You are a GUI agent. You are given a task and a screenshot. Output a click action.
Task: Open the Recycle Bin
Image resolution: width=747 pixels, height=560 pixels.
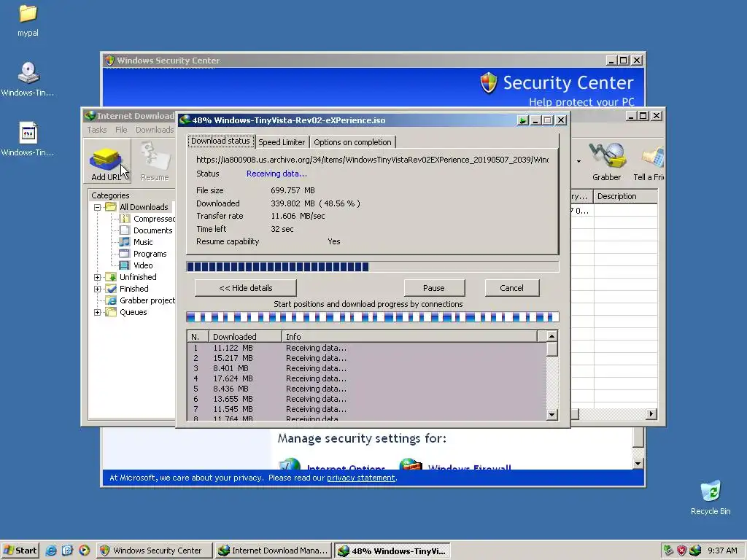[711, 498]
